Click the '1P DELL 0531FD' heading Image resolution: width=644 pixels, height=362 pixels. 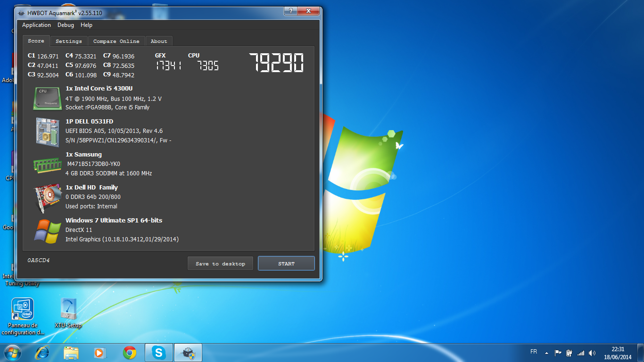click(x=90, y=122)
